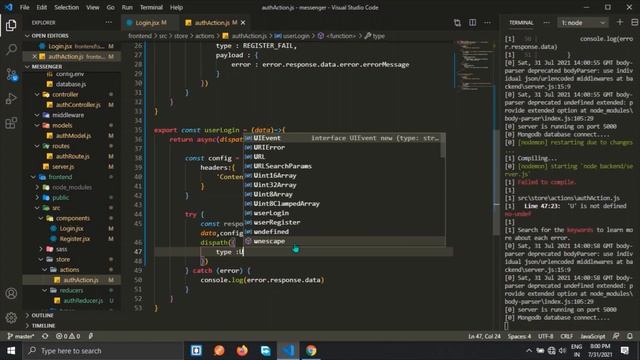Open authRoute.js in the file tree
The width and height of the screenshot is (640, 360).
pyautogui.click(x=72, y=156)
